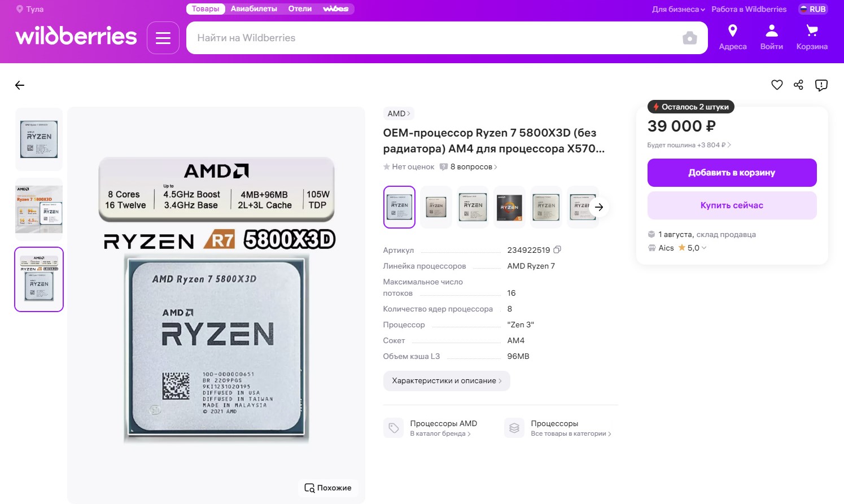
Task: Click Добавить в корзину button
Action: pos(732,173)
